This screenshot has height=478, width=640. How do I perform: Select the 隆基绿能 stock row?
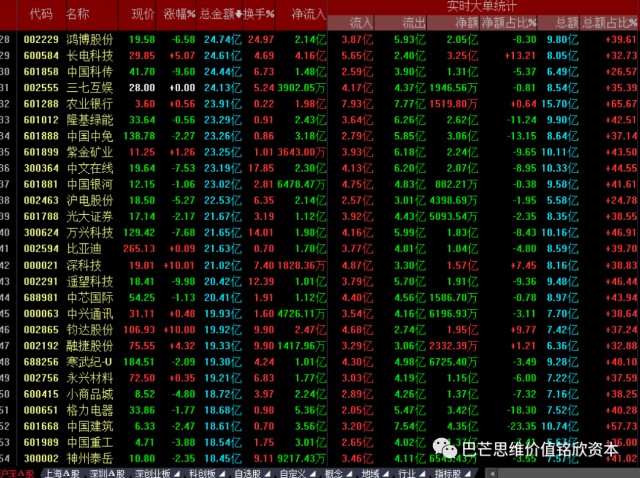click(320, 120)
